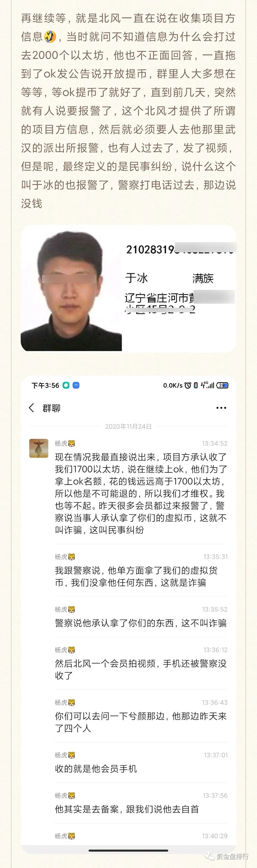Tap the laughing-crying emoji after 信息
The width and height of the screenshot is (257, 868).
pos(50,36)
